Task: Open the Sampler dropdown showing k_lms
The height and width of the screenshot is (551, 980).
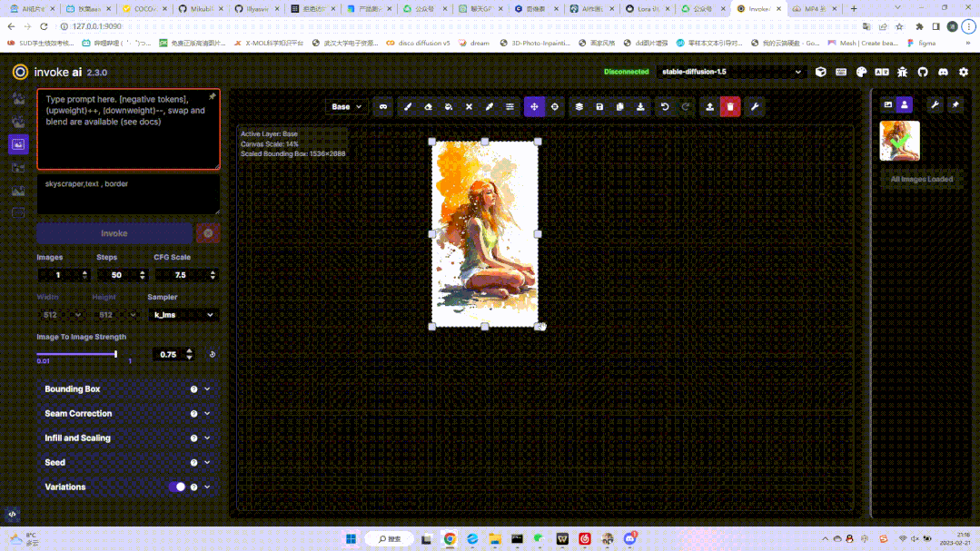Action: tap(183, 313)
